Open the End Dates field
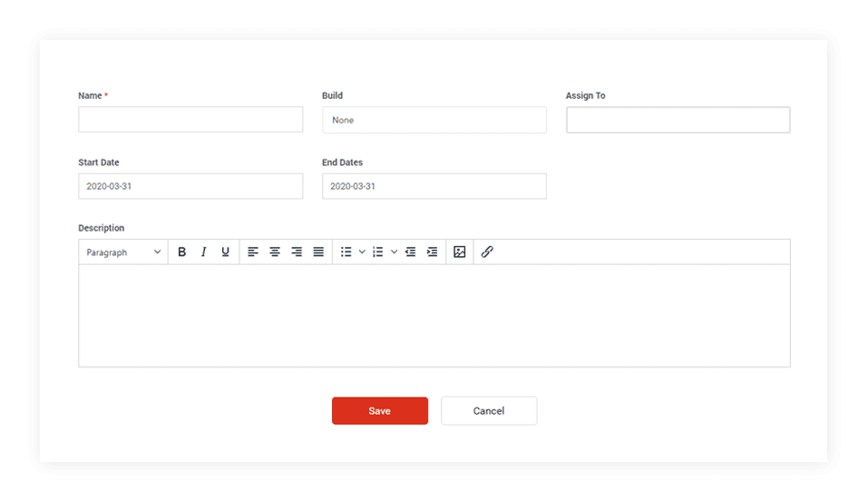This screenshot has width=868, height=502. [x=434, y=186]
